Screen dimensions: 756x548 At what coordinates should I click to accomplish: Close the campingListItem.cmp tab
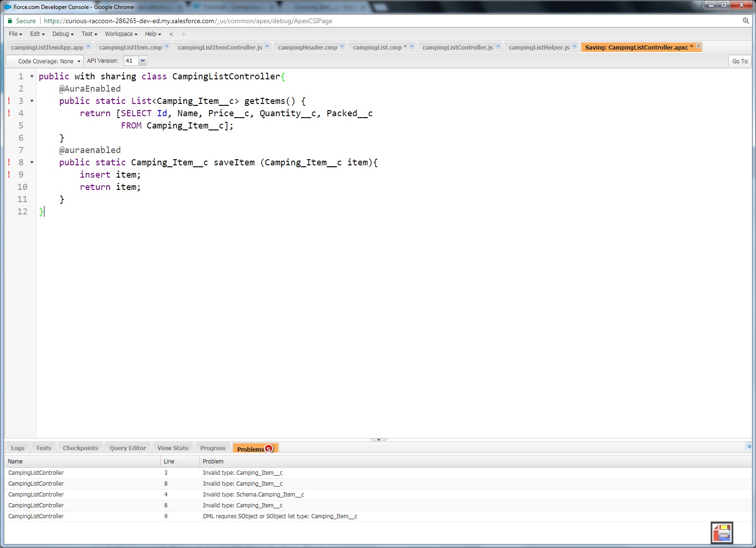point(166,46)
